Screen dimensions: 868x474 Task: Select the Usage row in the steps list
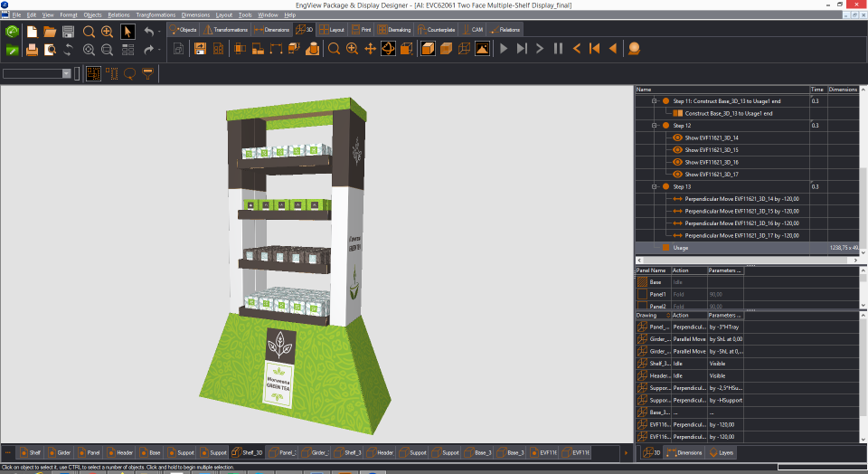680,247
